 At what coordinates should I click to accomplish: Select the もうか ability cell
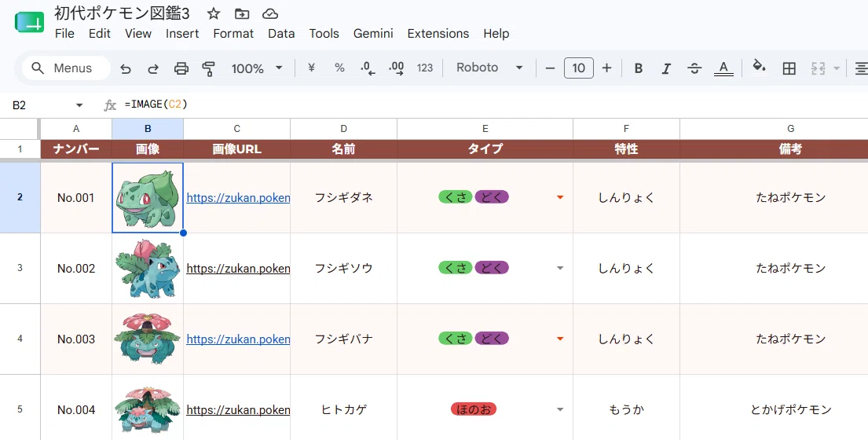click(626, 409)
